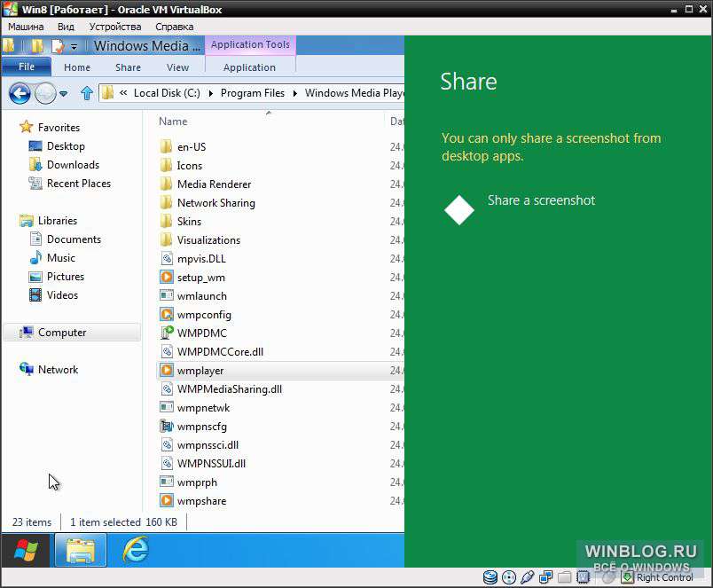
Task: Open the File ribbon tab
Action: 27,67
